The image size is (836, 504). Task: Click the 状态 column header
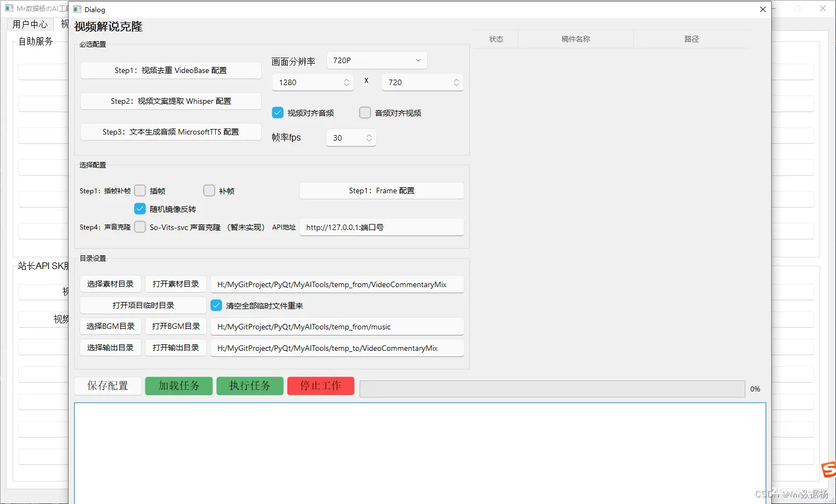click(x=496, y=39)
